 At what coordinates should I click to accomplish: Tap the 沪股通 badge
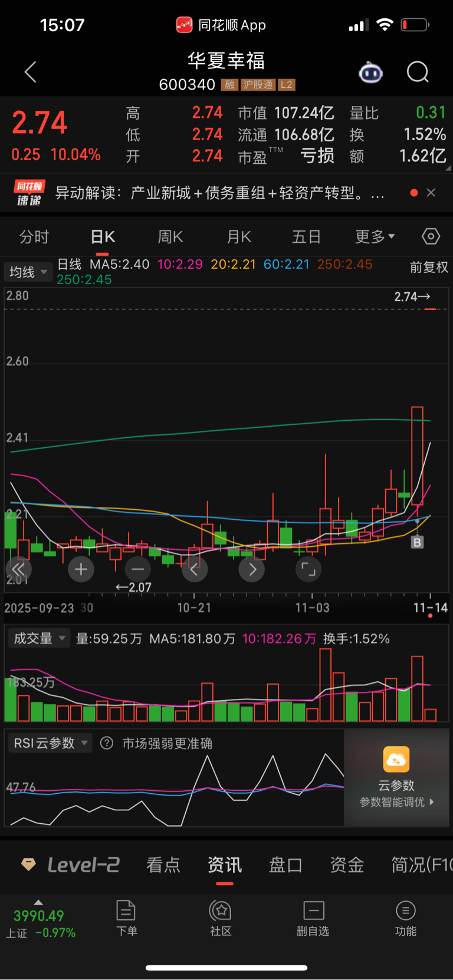(258, 85)
